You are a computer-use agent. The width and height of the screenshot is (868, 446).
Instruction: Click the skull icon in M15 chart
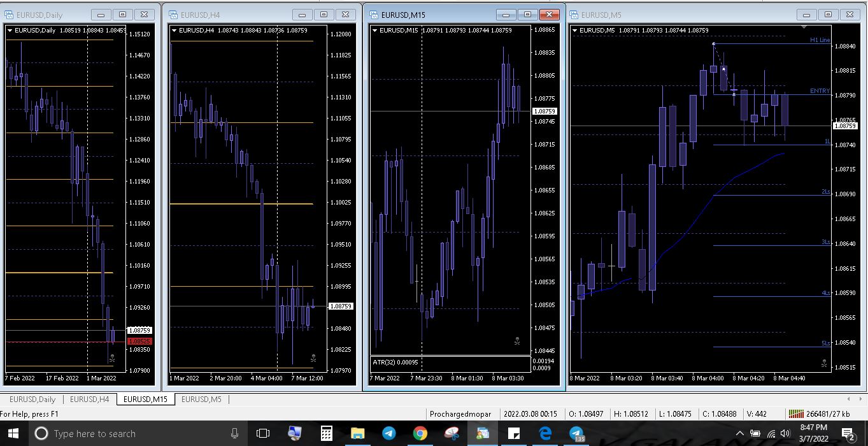(517, 341)
